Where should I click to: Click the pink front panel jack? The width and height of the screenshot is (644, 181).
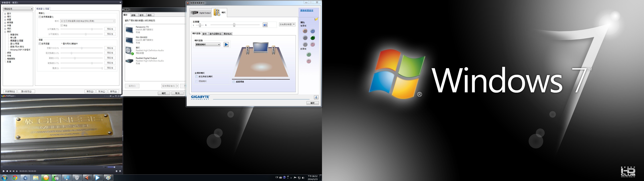click(309, 61)
